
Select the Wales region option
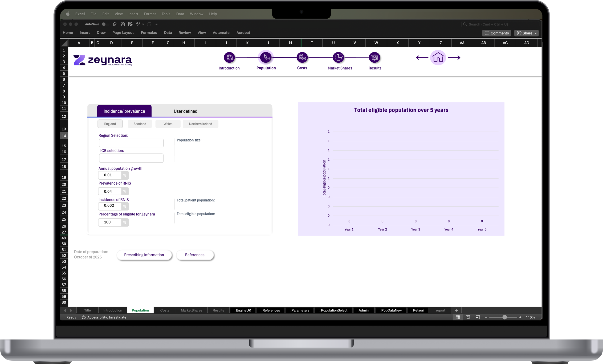[168, 124]
